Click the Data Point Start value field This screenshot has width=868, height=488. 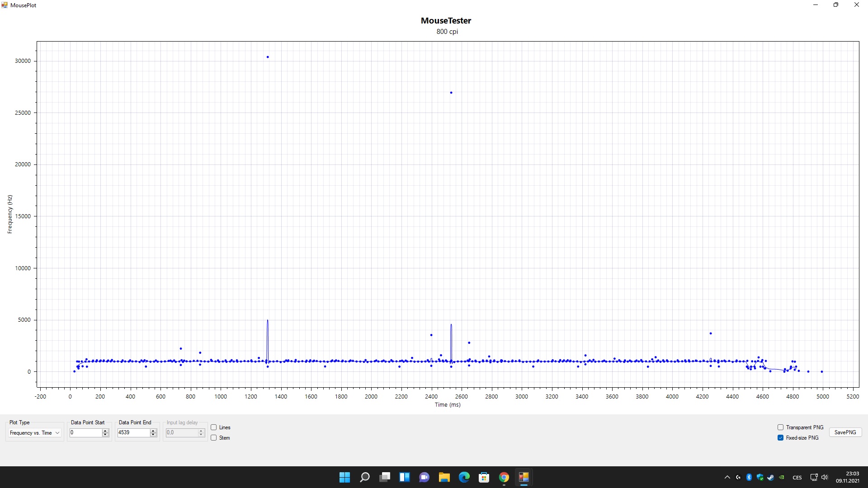pos(85,432)
